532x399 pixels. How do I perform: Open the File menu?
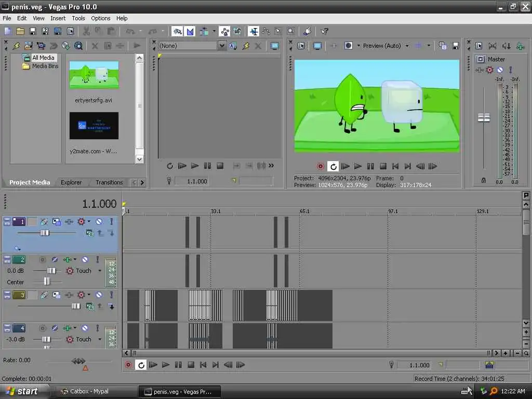click(7, 18)
